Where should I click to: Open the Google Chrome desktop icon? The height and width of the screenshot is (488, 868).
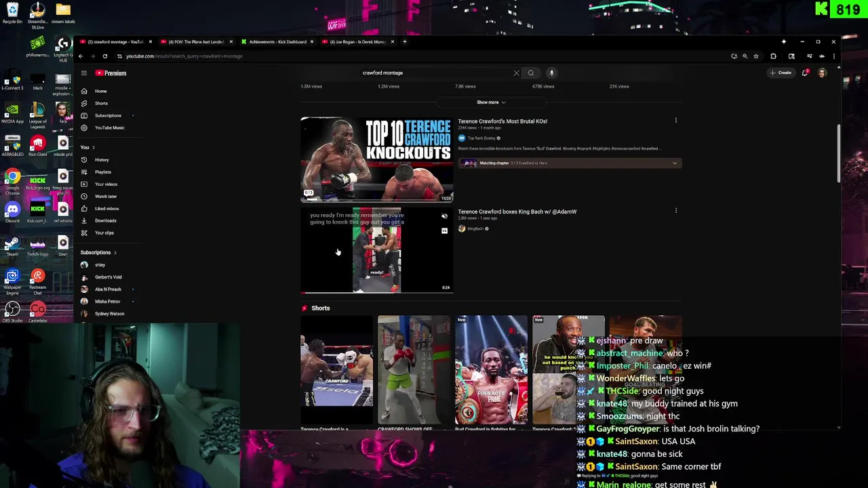coord(12,180)
